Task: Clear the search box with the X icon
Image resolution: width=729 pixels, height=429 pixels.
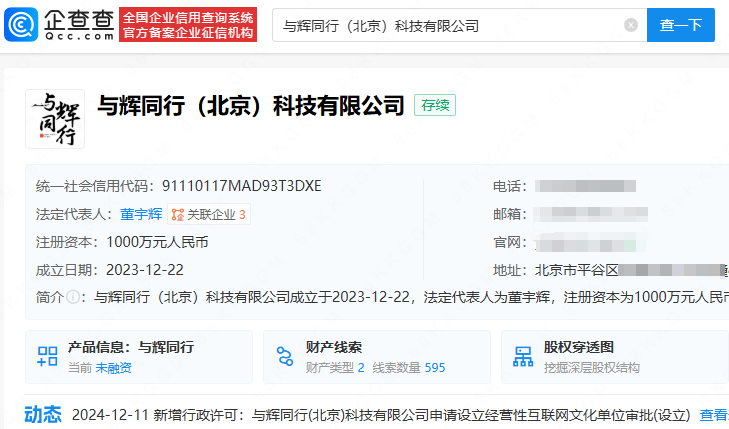Action: (x=630, y=25)
